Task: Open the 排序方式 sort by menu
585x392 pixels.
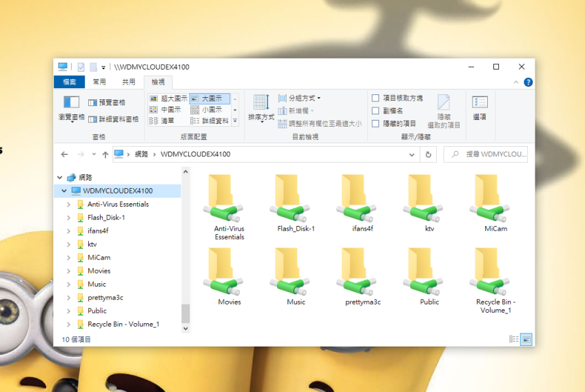Action: coord(261,107)
